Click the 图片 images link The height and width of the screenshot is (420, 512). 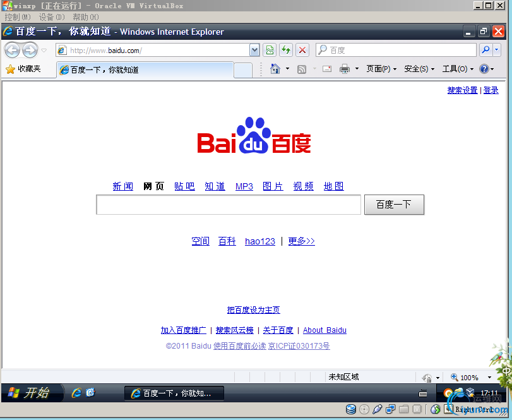click(x=273, y=186)
